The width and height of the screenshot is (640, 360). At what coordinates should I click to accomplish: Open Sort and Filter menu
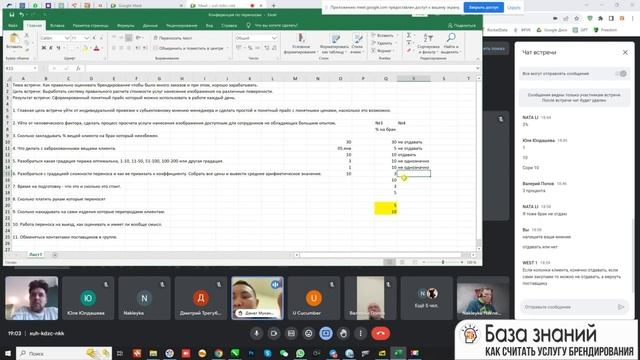[428, 44]
